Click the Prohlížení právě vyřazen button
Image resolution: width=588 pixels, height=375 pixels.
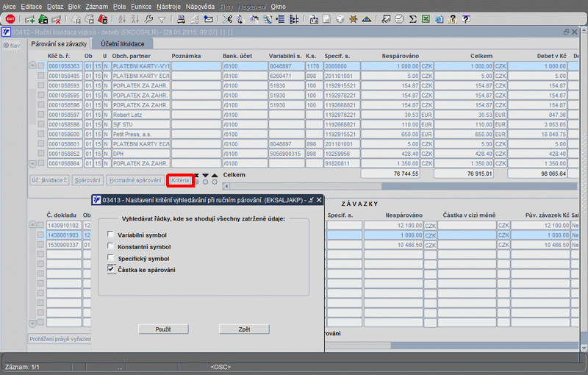pos(60,339)
